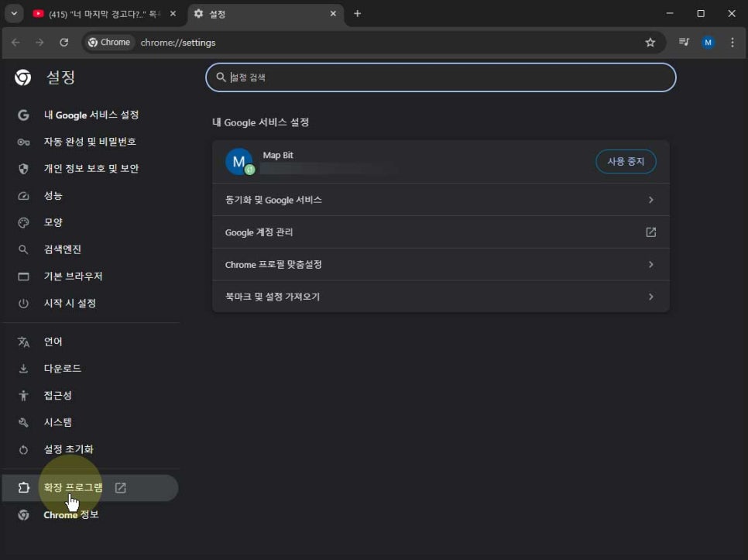Click the download arrow icon in the sidebar

(23, 369)
